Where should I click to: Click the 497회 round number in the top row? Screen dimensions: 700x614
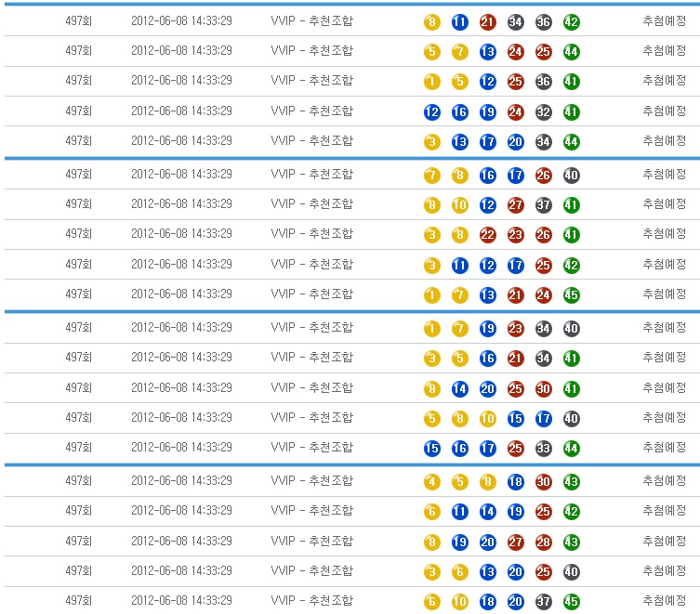tap(78, 21)
